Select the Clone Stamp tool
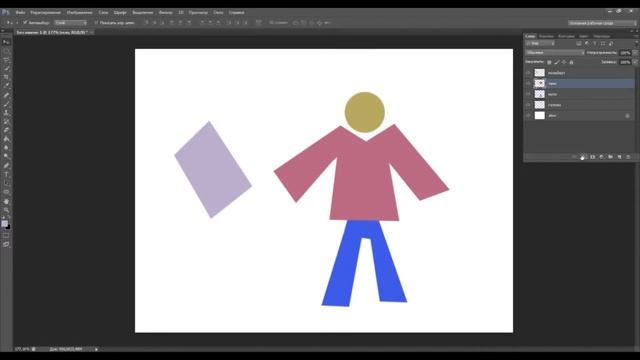This screenshot has height=360, width=640. 6,113
